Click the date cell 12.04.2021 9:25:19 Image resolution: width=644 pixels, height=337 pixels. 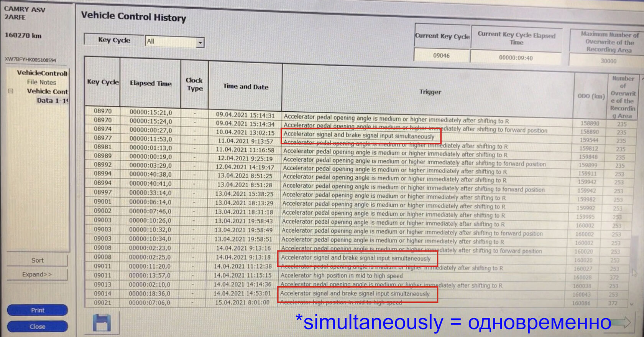[245, 159]
